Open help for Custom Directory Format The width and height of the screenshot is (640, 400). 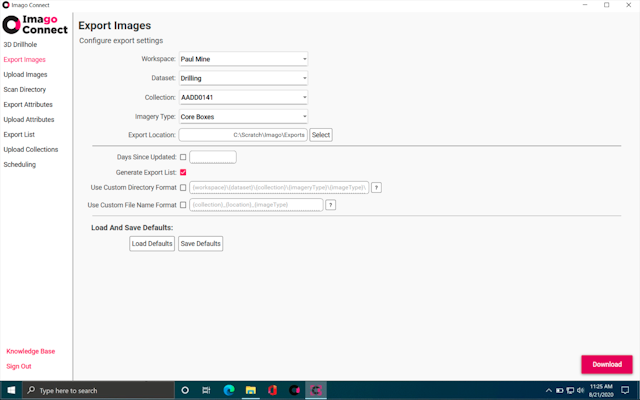377,188
